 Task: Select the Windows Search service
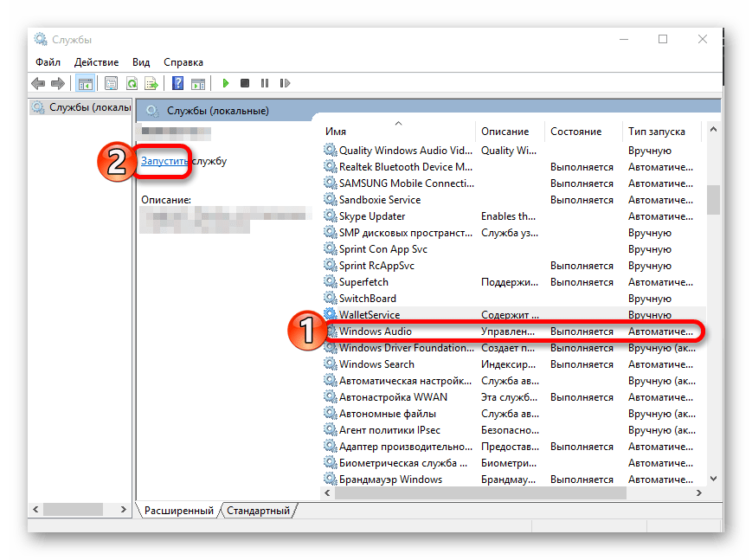click(513, 364)
